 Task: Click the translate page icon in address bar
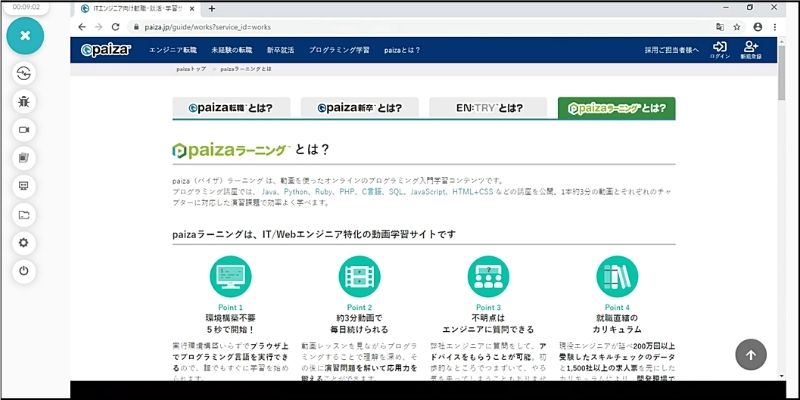coord(720,27)
